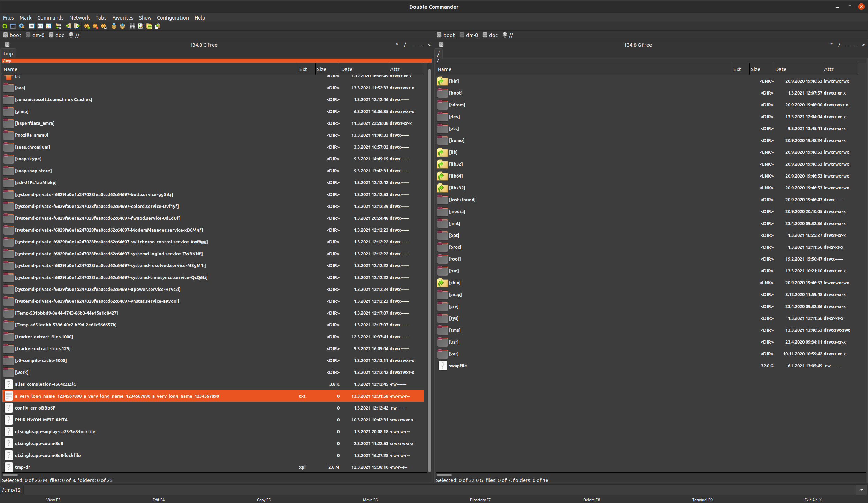Click the View F3 button
This screenshot has height=503, width=868.
[53, 500]
